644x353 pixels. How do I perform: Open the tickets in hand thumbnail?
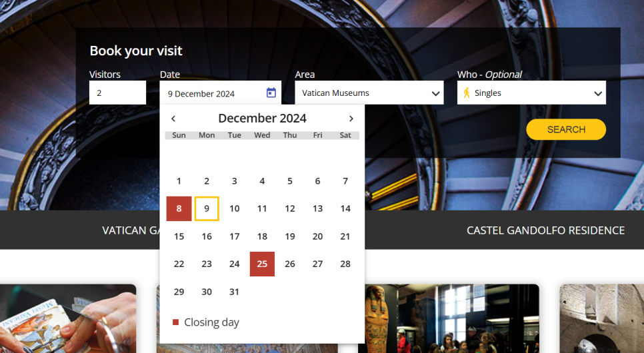[68, 318]
